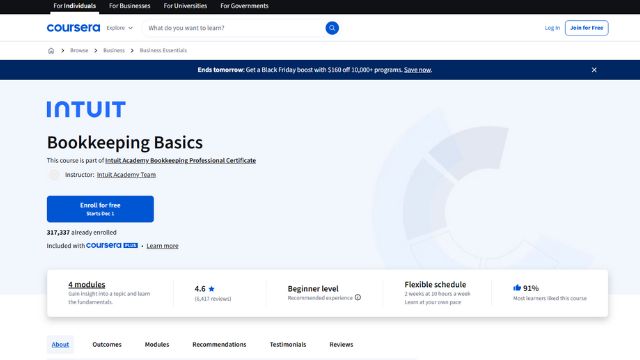
Task: Open the Recommendations tab
Action: [219, 344]
